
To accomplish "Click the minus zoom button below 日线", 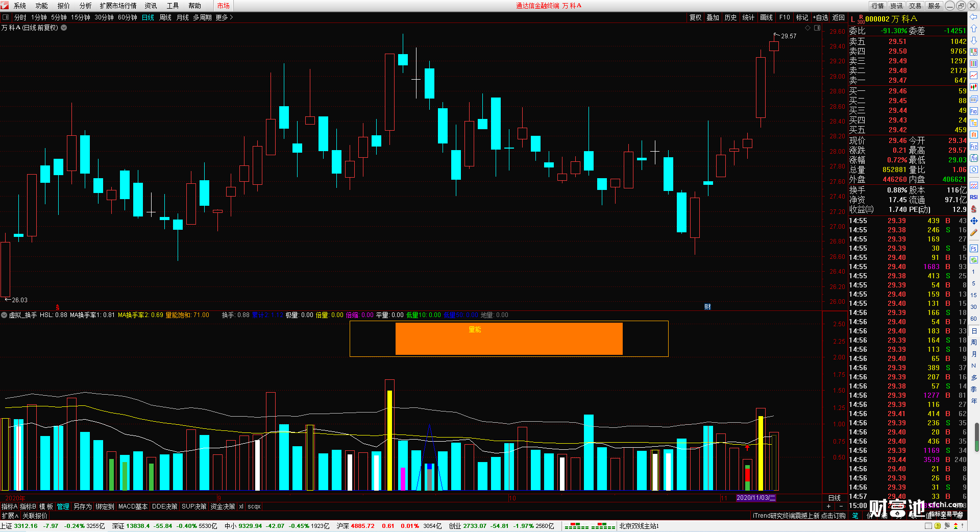I will (x=841, y=506).
